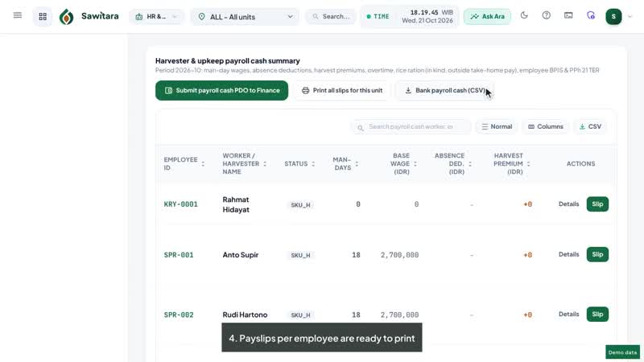644x362 pixels.
Task: Open the Columns chooser
Action: coord(546,127)
